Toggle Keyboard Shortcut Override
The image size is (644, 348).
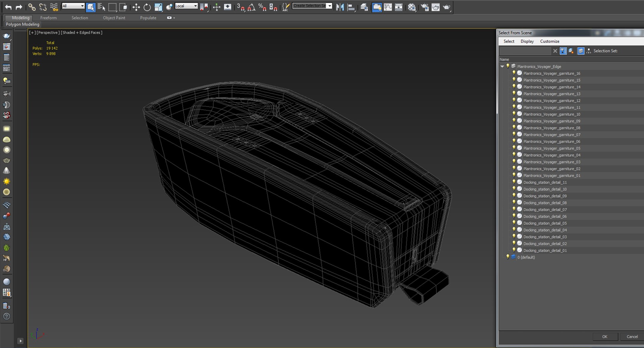point(228,7)
